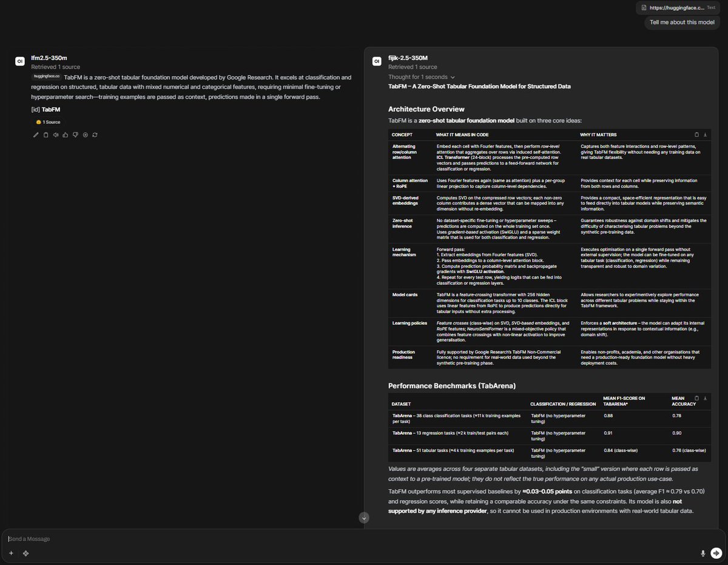Viewport: 728px width, 565px height.
Task: Click the 'MEAN ACCURACY' column header
Action: pos(682,401)
